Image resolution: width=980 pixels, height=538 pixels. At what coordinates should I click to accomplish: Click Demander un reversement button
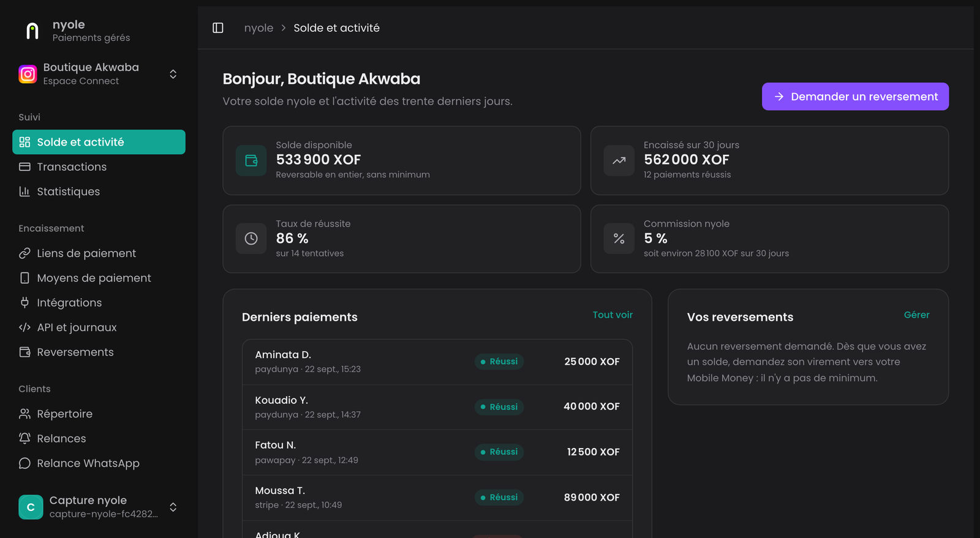click(855, 97)
